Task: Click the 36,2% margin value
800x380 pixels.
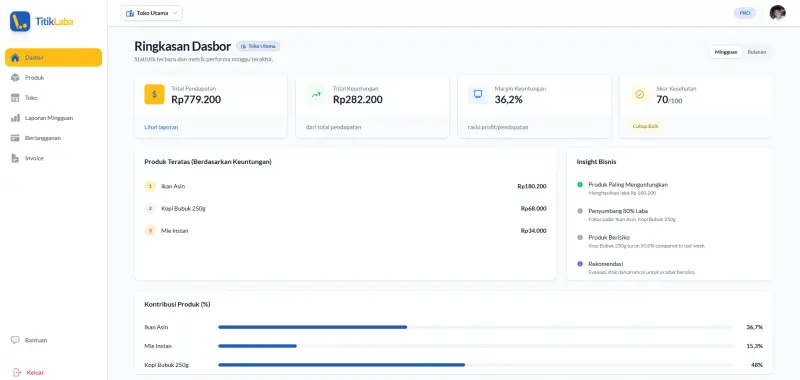Action: click(x=509, y=99)
